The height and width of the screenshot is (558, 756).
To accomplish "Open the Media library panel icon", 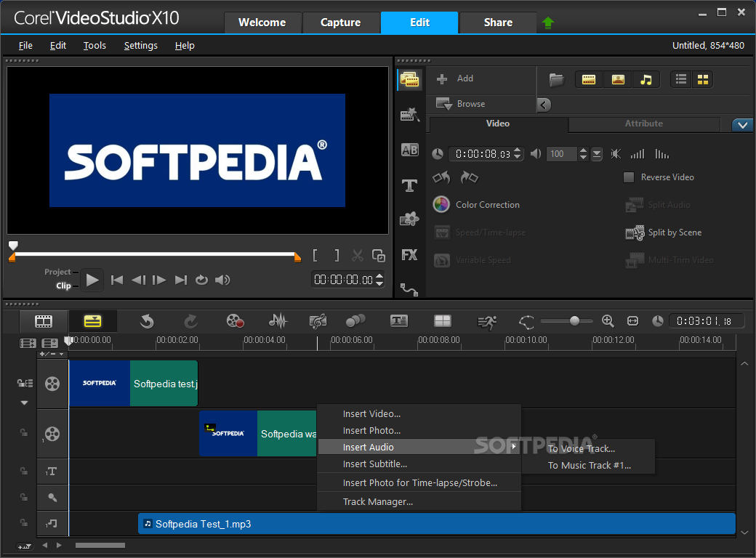I will pos(410,79).
